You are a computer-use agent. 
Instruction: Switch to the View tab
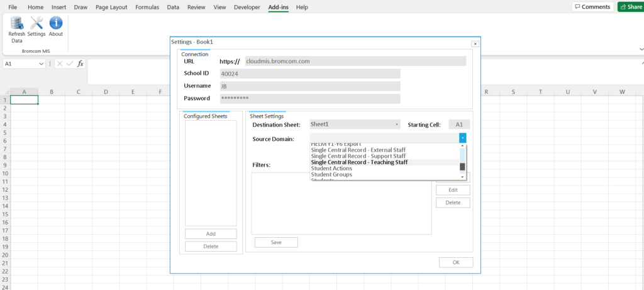coord(219,7)
